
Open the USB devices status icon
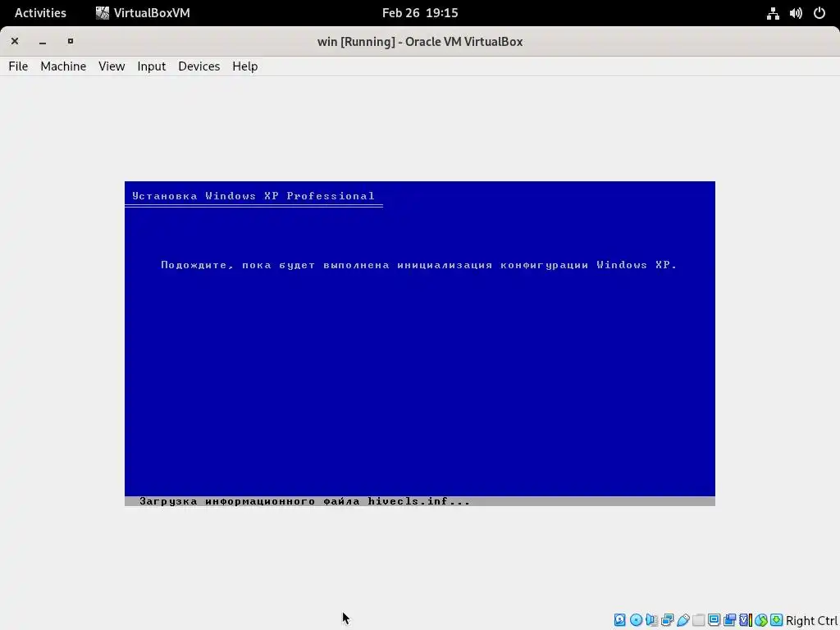tap(683, 620)
